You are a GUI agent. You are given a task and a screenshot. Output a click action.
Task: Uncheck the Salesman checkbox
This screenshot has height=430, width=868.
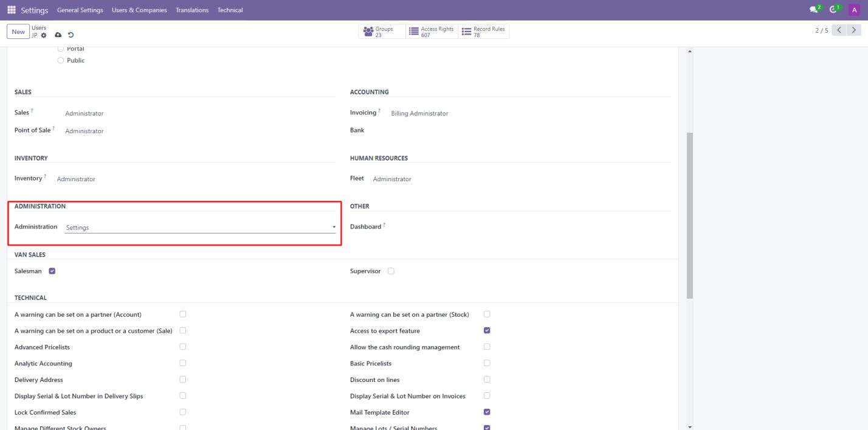(52, 271)
